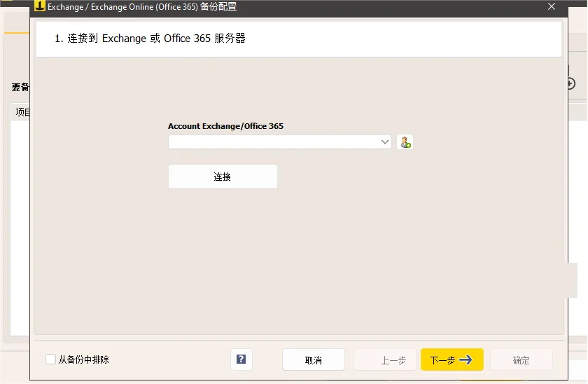
Task: Click the Iperius icon in dialog title bar
Action: coord(39,6)
